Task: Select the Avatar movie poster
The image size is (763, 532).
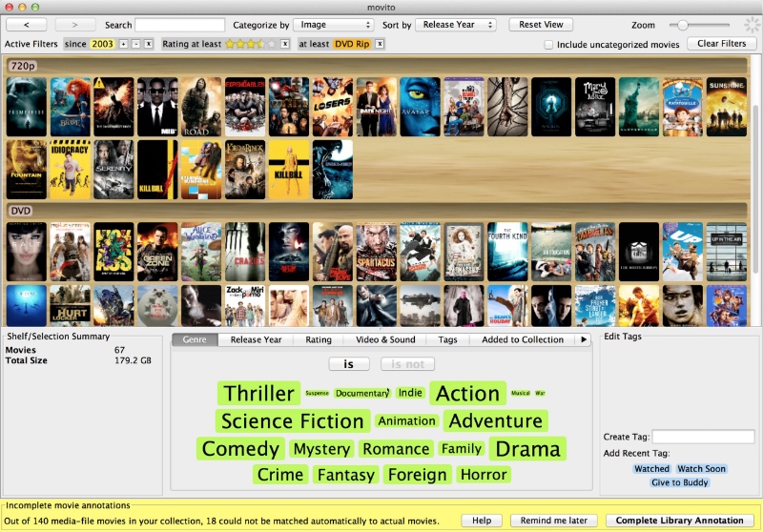Action: [421, 107]
